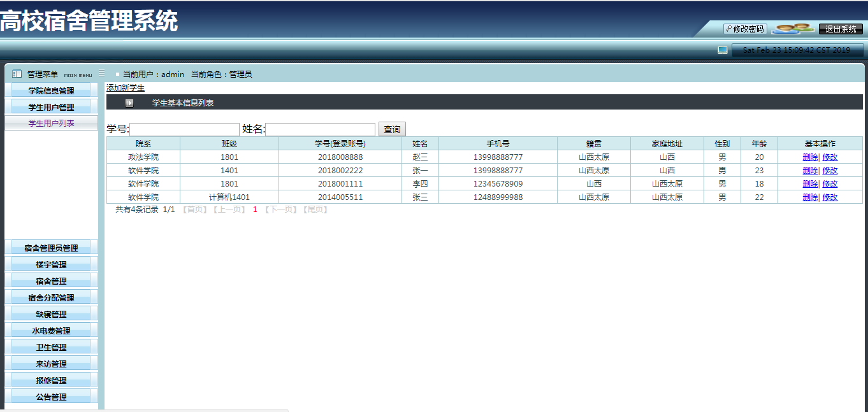Open 学院信息管理 menu
The image size is (868, 412).
click(x=51, y=90)
